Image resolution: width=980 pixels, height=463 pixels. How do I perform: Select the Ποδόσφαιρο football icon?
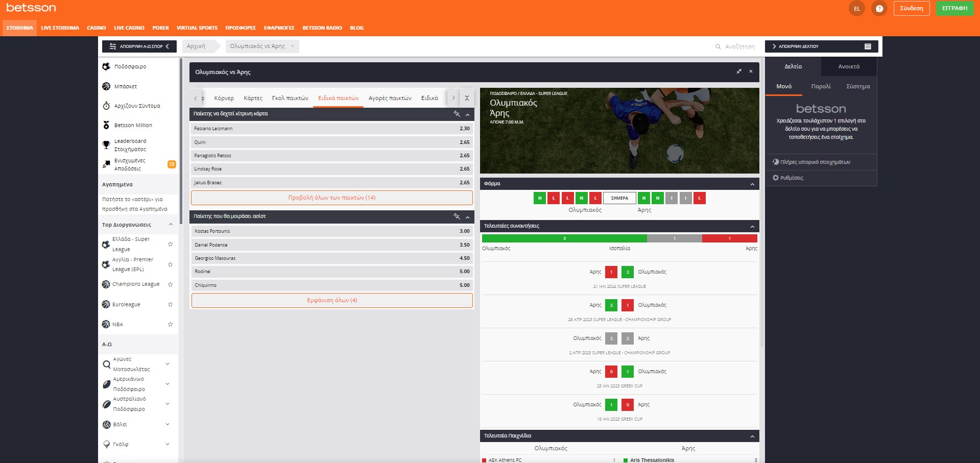coord(107,66)
